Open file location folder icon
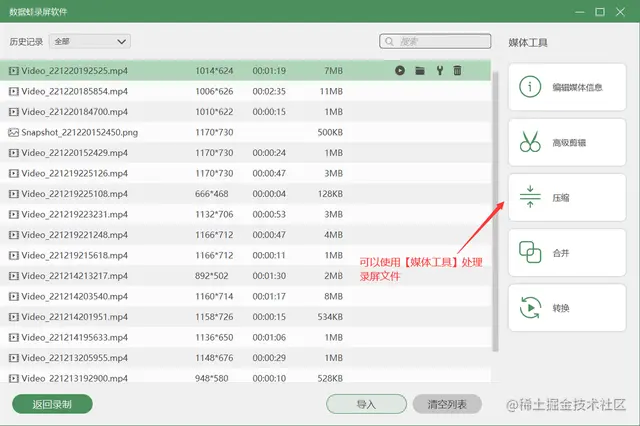 pos(420,71)
